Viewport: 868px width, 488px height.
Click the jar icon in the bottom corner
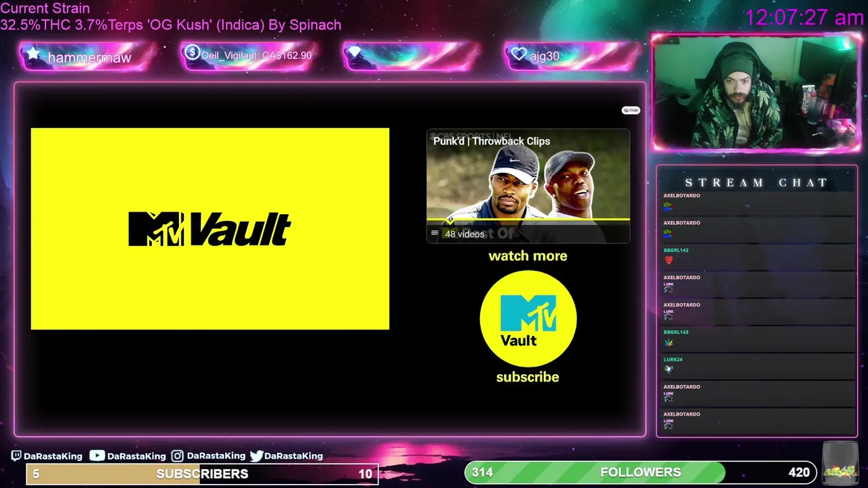tap(840, 462)
